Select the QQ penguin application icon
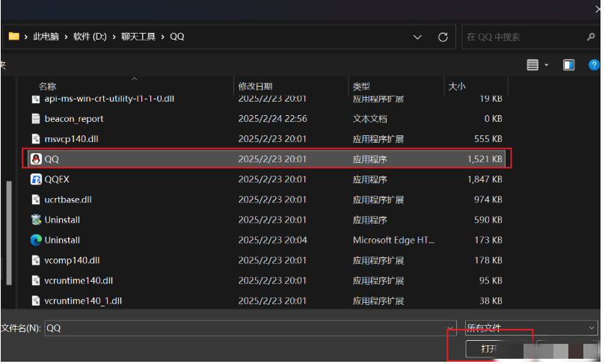The image size is (605, 364). [36, 158]
